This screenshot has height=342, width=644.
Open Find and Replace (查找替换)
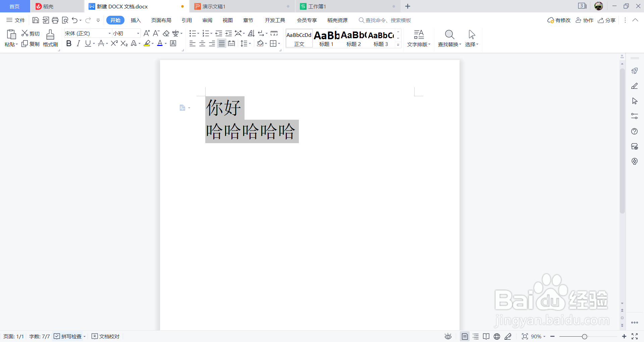tap(449, 38)
